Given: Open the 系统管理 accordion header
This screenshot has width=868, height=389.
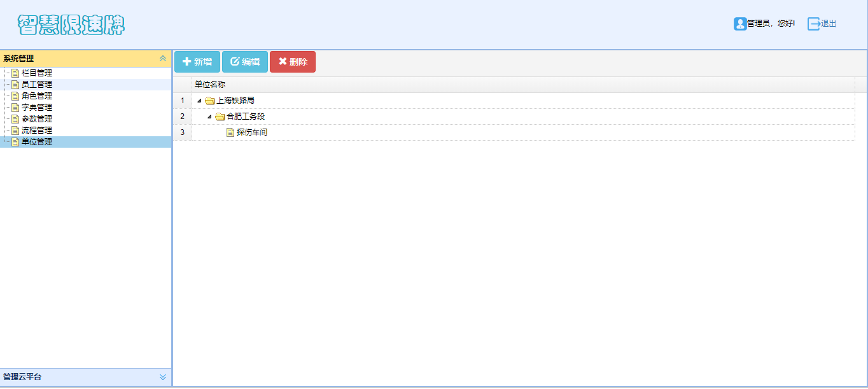Looking at the screenshot, I should coord(85,58).
